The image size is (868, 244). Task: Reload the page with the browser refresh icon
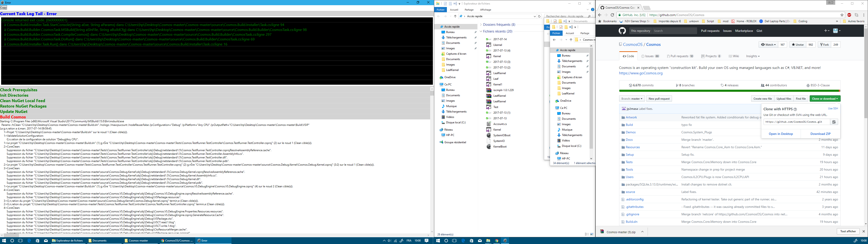[612, 15]
